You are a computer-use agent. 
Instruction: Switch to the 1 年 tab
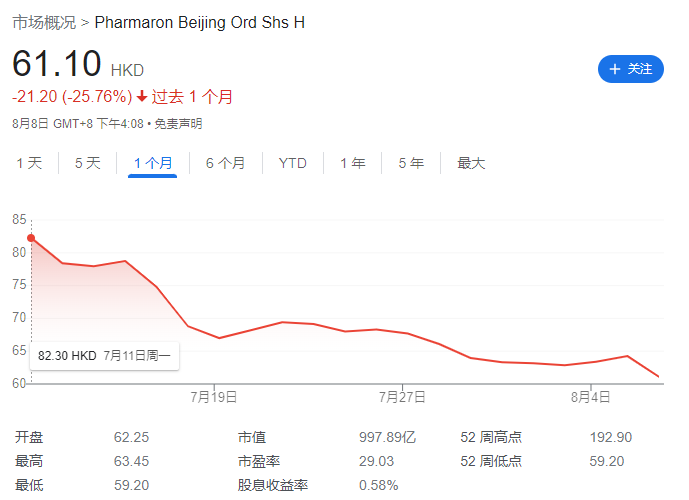(352, 163)
